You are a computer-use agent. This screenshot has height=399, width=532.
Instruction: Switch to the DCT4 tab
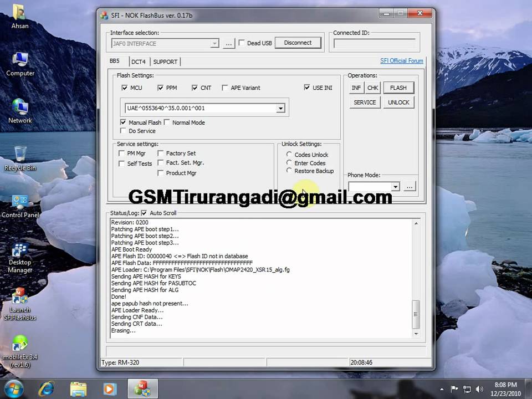pyautogui.click(x=139, y=62)
